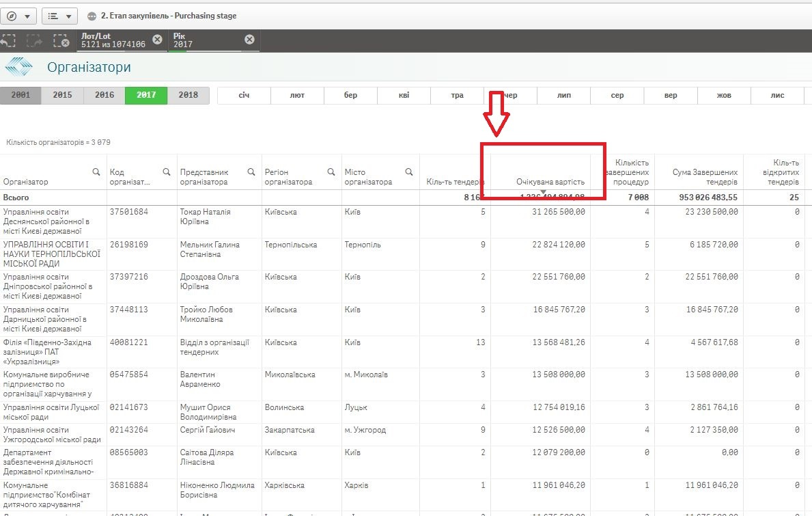Select year 2016 filter
Screen dimensions: 812x516
click(x=104, y=95)
